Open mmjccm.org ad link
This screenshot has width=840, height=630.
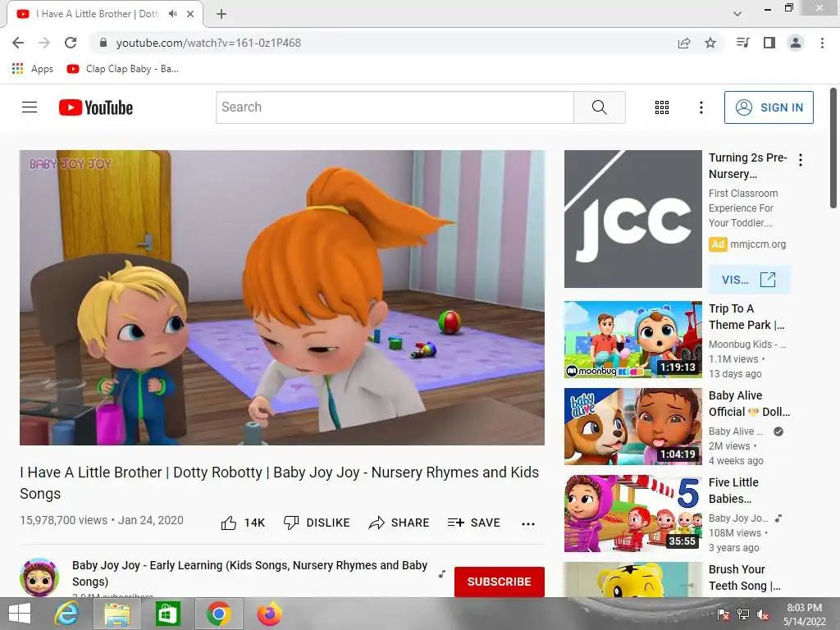pos(757,244)
